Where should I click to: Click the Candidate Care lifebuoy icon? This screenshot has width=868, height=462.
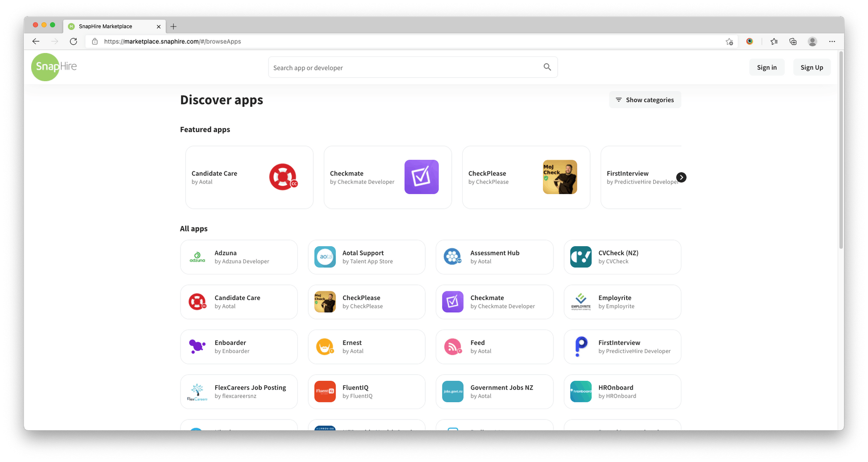tap(283, 177)
